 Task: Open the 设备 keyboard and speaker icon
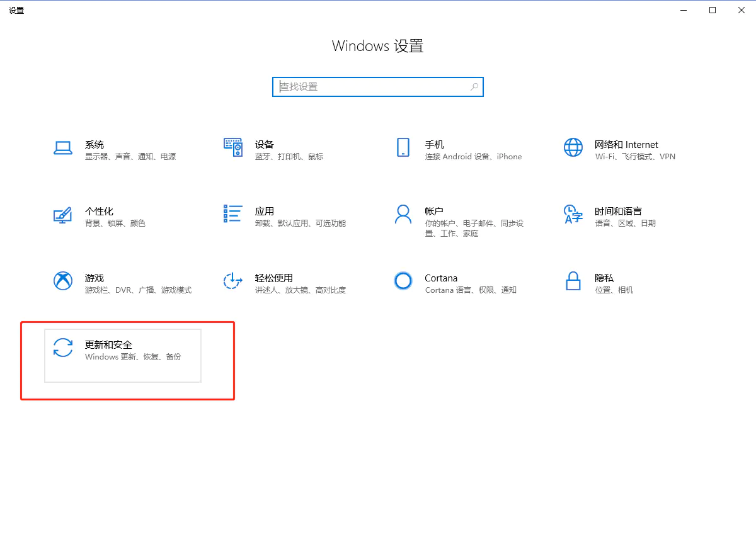(233, 147)
